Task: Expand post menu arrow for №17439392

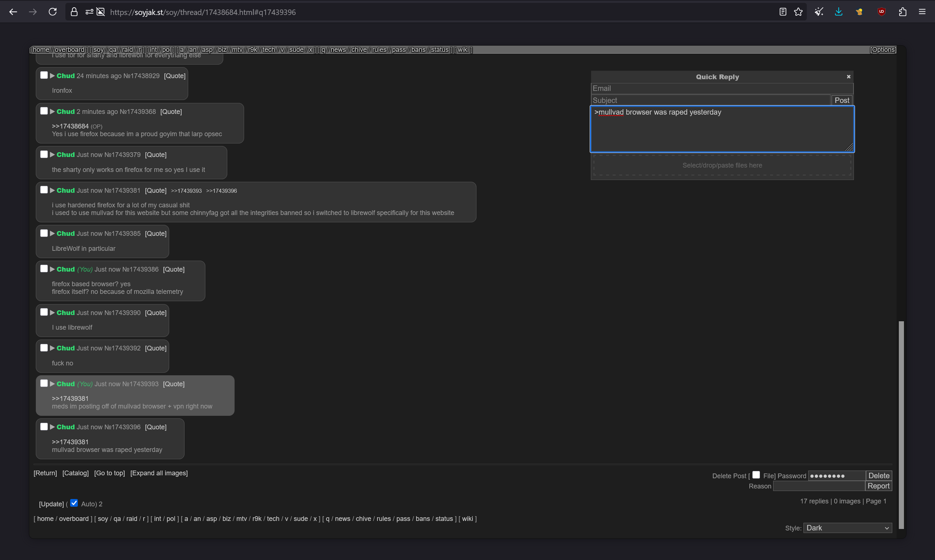Action: tap(53, 348)
